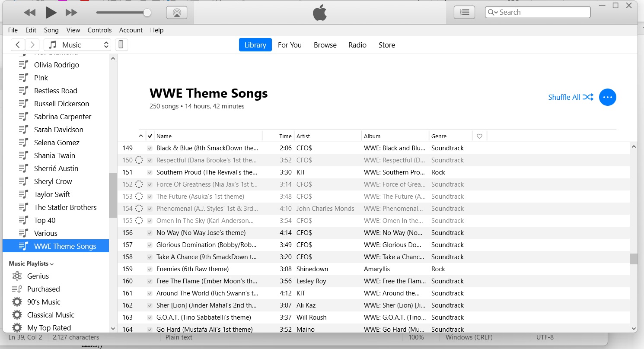Open the blue More options ellipsis button
This screenshot has width=644, height=349.
(x=608, y=97)
